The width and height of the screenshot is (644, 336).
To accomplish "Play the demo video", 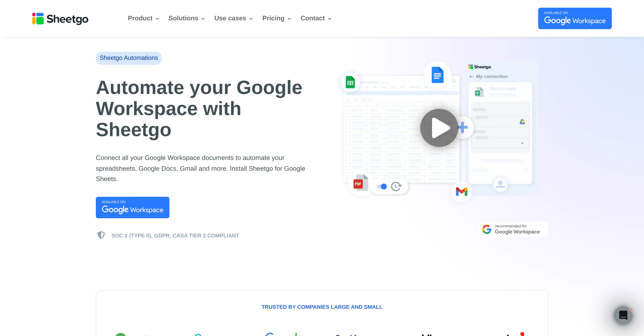I will (439, 128).
